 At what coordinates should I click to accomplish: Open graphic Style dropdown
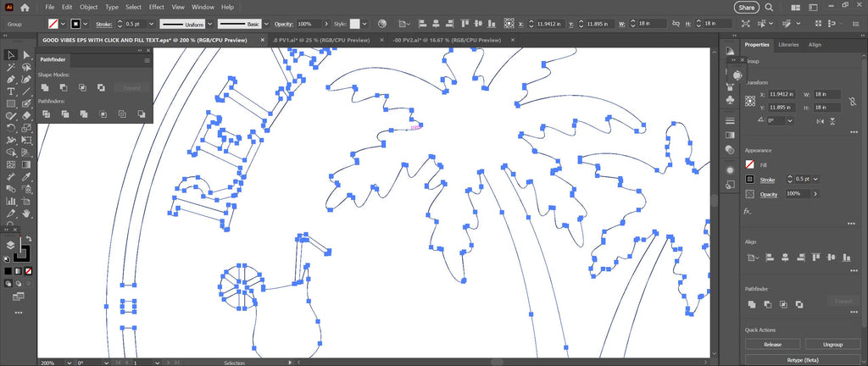point(364,25)
